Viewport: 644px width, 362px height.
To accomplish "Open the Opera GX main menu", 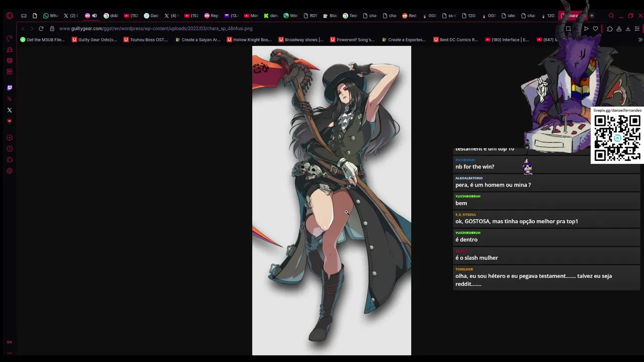I will 10,16.
